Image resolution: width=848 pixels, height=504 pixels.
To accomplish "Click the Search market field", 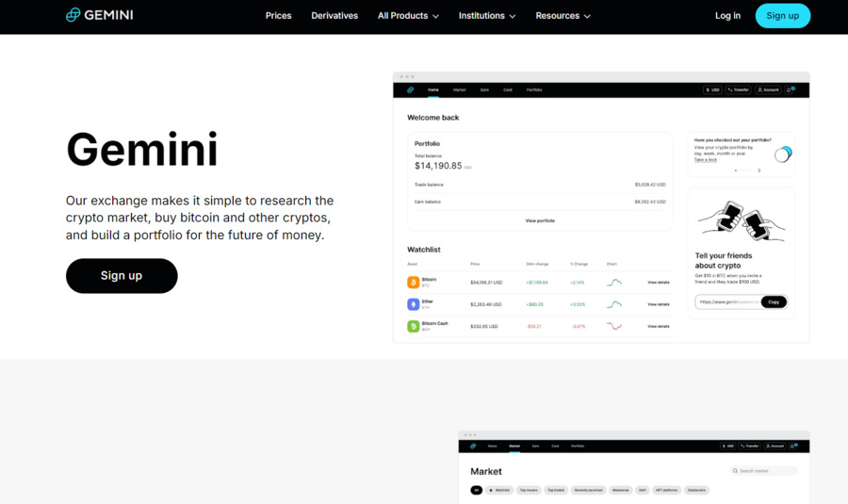I will [x=763, y=471].
